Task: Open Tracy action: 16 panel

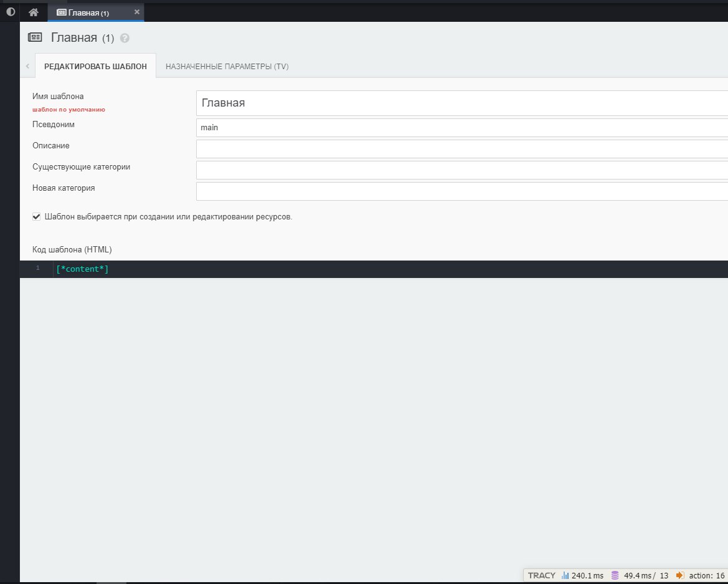Action: point(701,576)
